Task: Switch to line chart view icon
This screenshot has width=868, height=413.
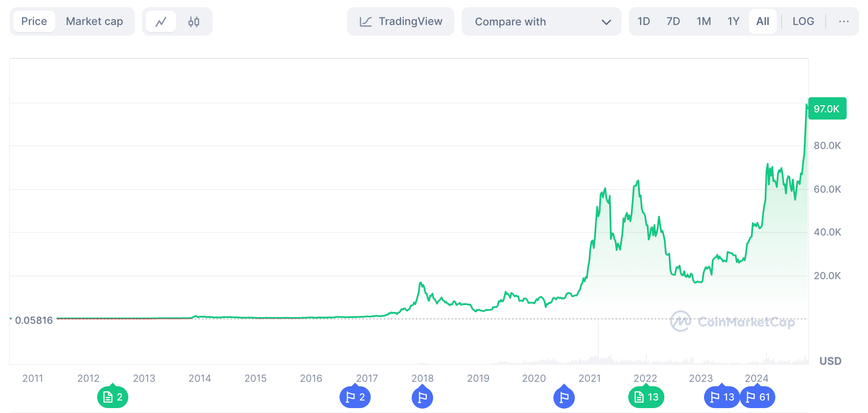Action: 161,21
